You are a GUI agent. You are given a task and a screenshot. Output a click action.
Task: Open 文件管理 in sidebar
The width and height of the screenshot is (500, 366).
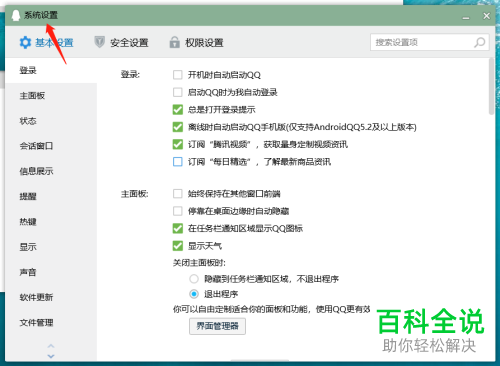(x=51, y=323)
